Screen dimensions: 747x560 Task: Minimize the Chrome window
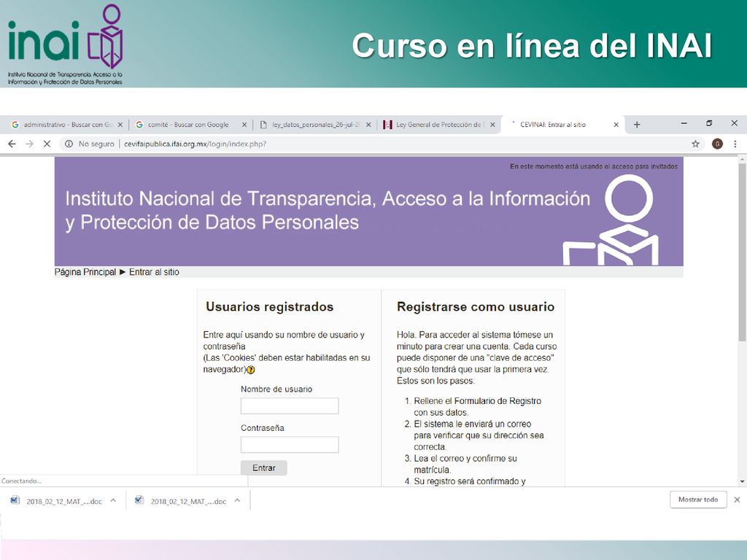pos(684,123)
